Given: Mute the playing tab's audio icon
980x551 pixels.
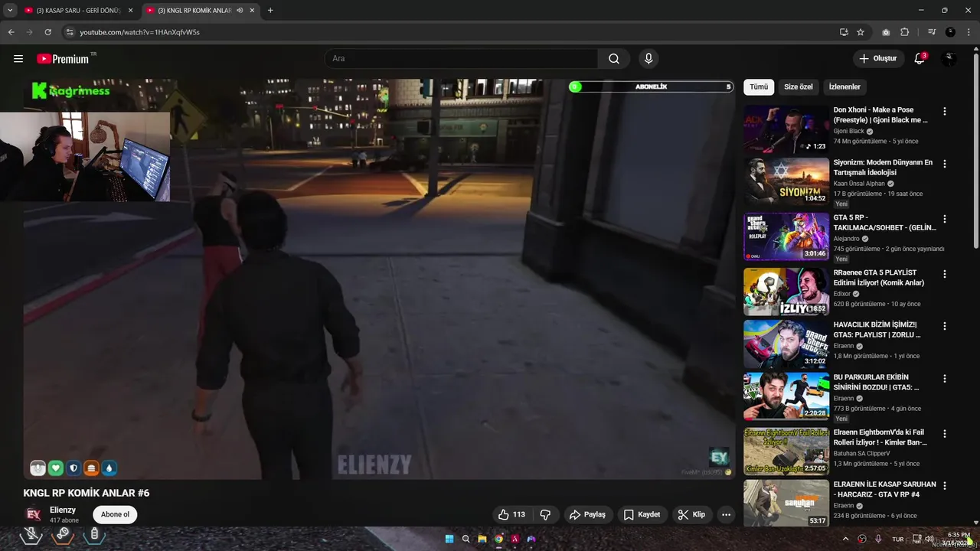Looking at the screenshot, I should (240, 11).
